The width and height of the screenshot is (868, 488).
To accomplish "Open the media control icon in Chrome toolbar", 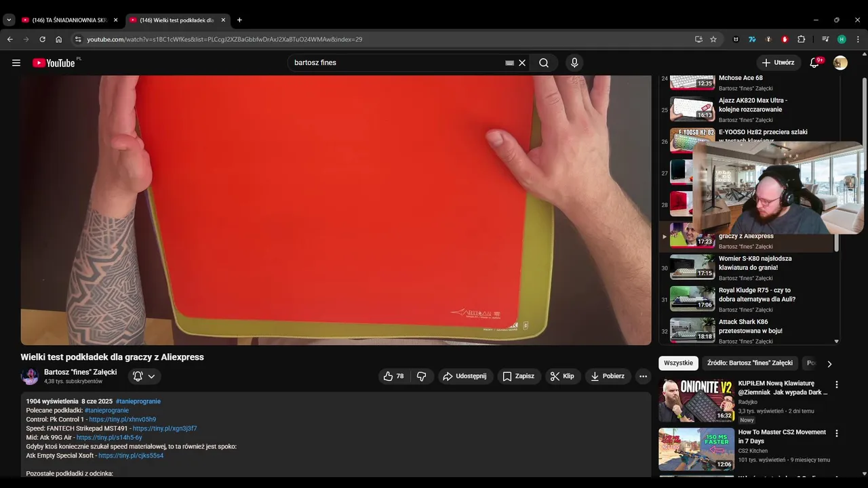I will [x=825, y=39].
